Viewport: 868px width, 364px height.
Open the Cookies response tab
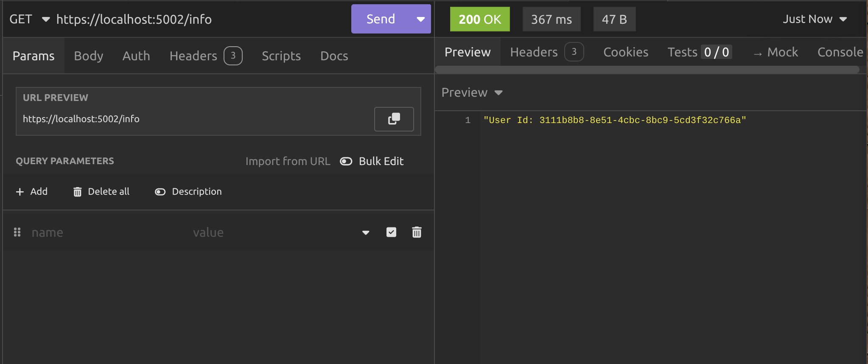(625, 52)
